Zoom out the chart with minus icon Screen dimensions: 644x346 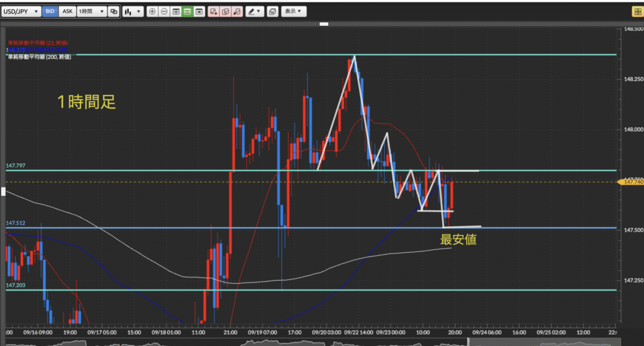(x=164, y=11)
